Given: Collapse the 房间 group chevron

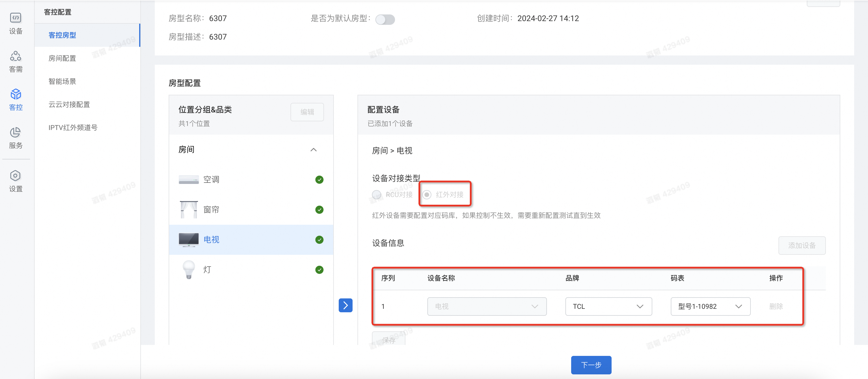Looking at the screenshot, I should 313,150.
